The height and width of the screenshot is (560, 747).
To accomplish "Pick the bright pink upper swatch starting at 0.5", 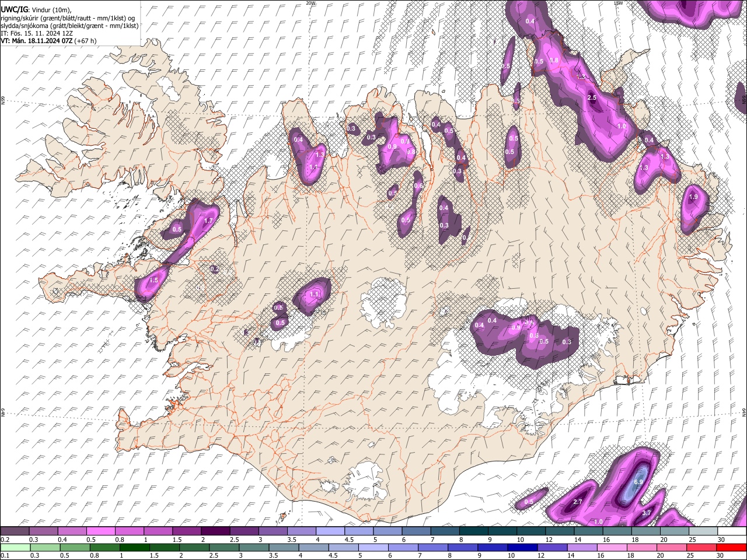I will [x=101, y=531].
